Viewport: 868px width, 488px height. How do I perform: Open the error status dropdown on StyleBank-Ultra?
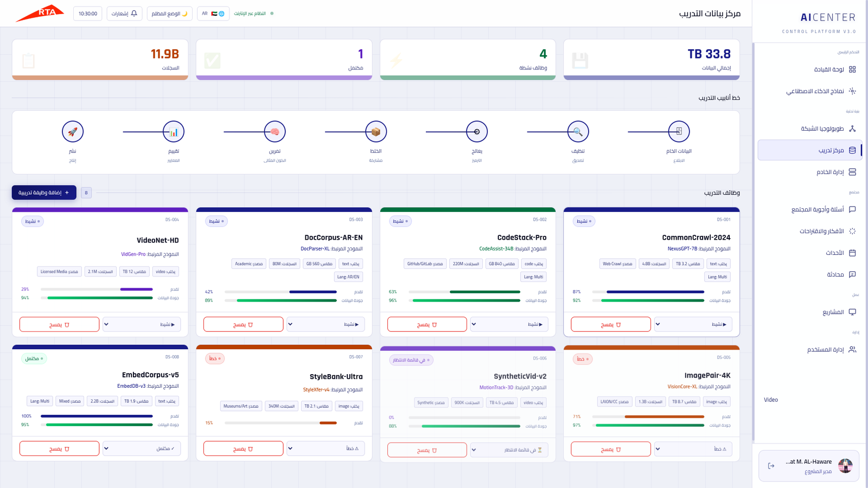[x=325, y=448]
